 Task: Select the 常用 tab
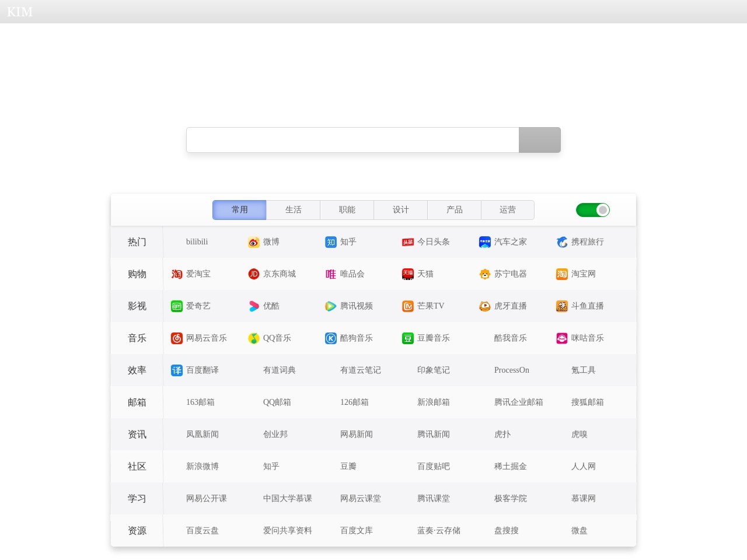tap(239, 210)
